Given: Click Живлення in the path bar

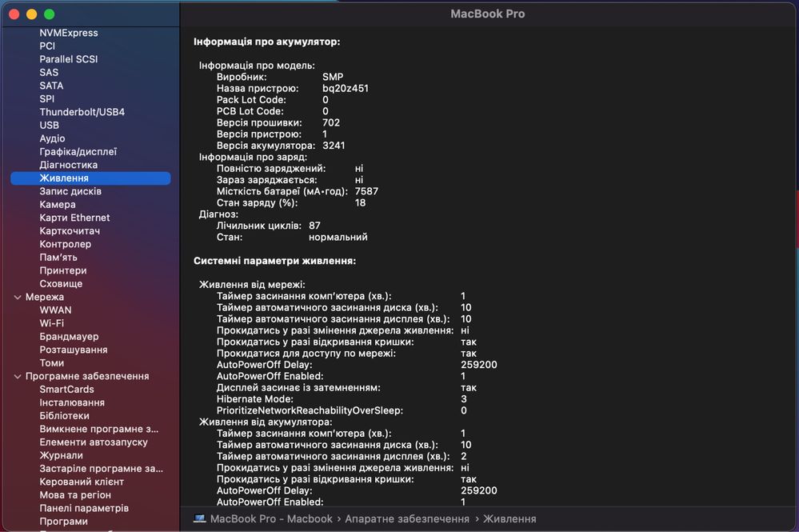Looking at the screenshot, I should tap(509, 519).
